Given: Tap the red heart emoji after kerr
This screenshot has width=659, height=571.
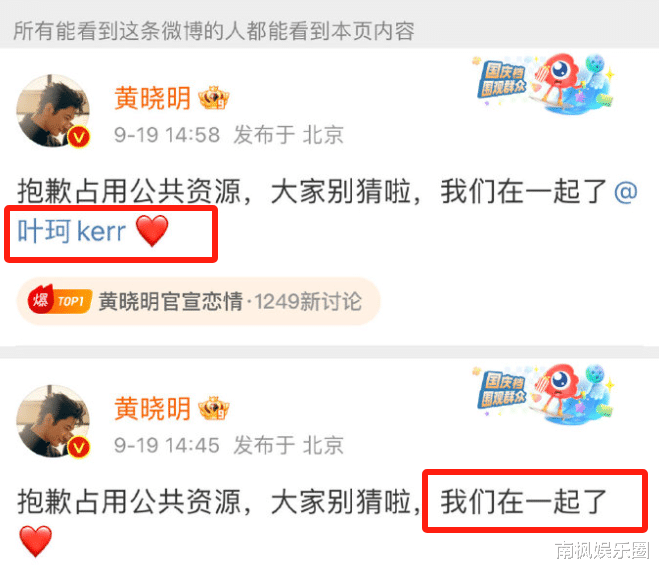Looking at the screenshot, I should [152, 230].
